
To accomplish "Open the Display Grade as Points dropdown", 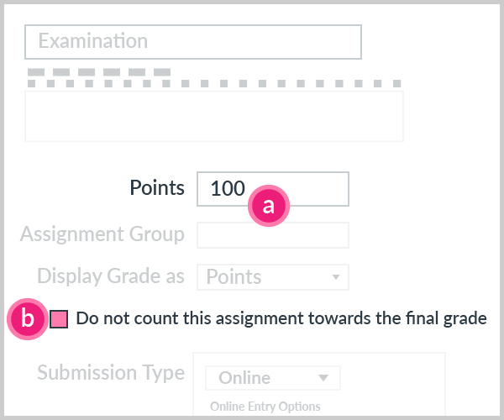I will (273, 277).
